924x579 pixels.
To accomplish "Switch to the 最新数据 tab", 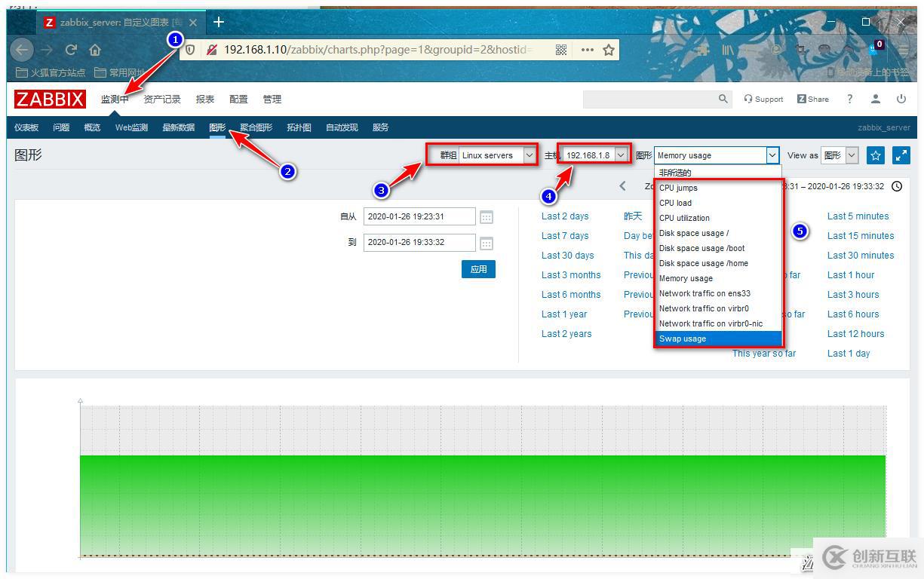I will click(x=178, y=127).
